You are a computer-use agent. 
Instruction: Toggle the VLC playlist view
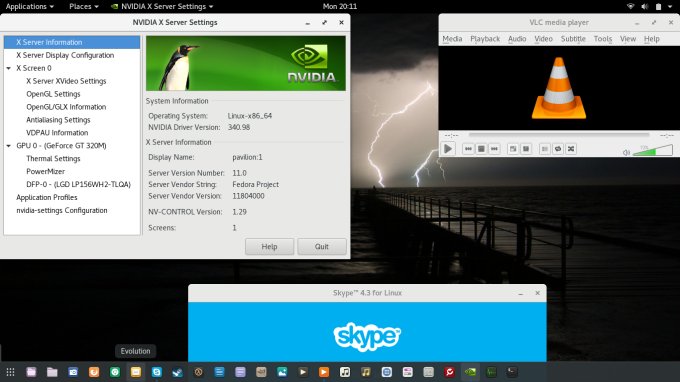pyautogui.click(x=545, y=149)
